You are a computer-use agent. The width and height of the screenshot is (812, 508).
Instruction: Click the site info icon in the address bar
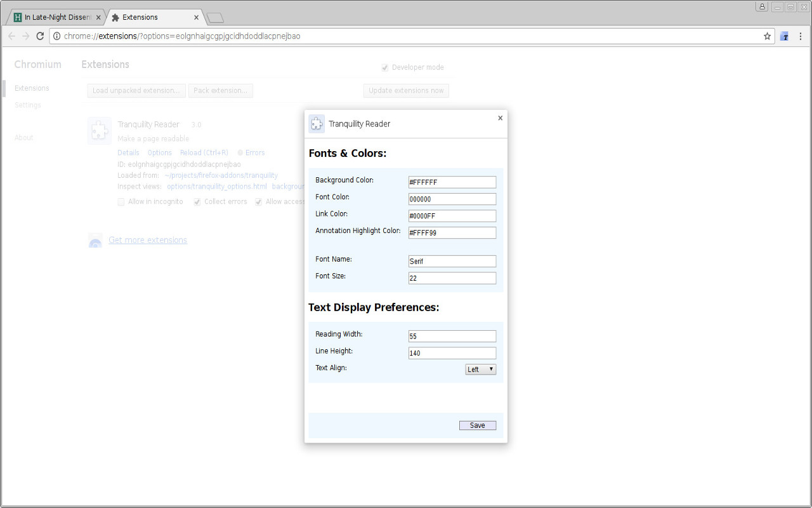click(56, 36)
